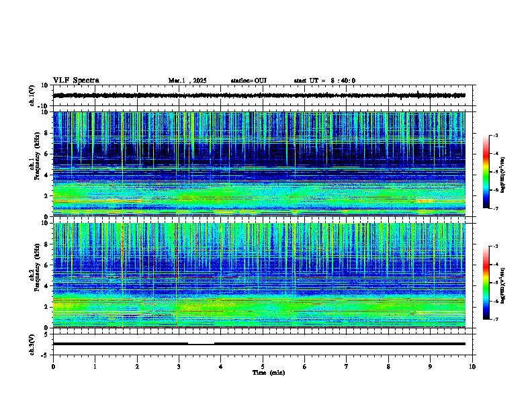532x411 pixels.
Task: Click time axis tick label "9"
Action: click(x=430, y=367)
